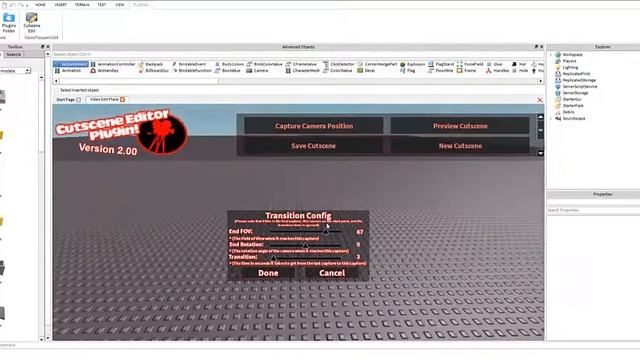Insert a BindableFunction object
Image resolution: width=640 pixels, height=360 pixels.
[x=192, y=71]
